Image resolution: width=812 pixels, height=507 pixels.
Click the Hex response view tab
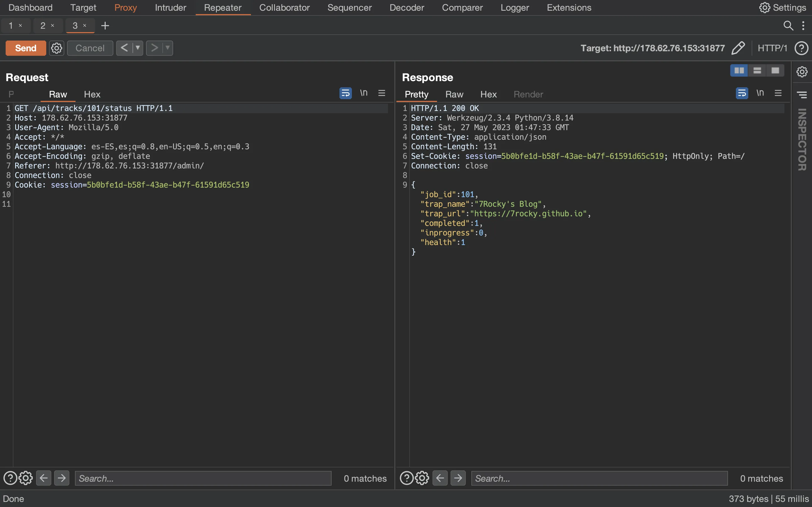[x=488, y=94]
